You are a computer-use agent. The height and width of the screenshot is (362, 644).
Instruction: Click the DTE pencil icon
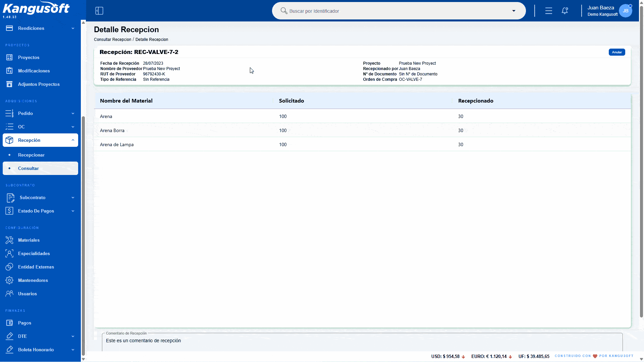point(9,336)
